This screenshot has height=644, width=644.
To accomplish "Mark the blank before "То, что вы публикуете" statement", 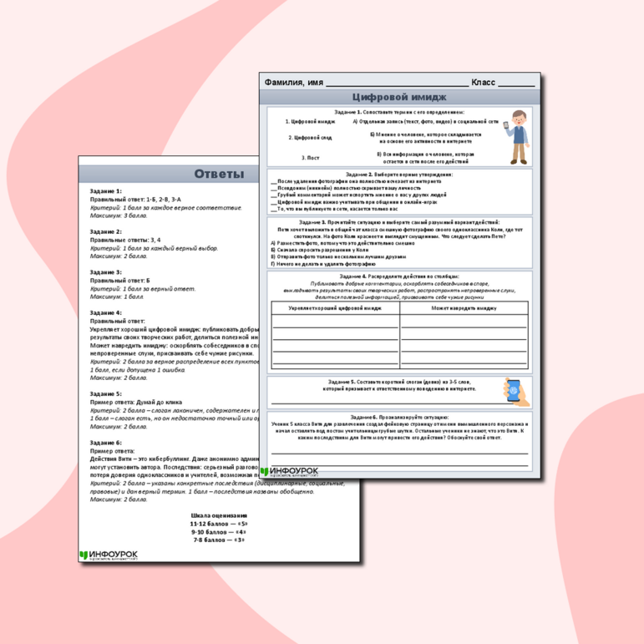I will [274, 210].
